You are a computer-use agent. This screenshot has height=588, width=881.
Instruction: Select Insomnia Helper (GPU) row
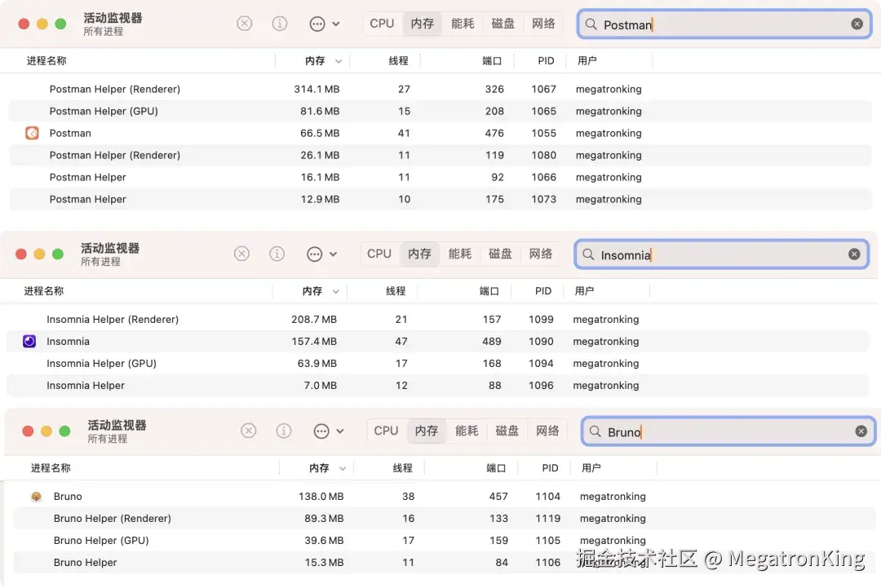438,364
